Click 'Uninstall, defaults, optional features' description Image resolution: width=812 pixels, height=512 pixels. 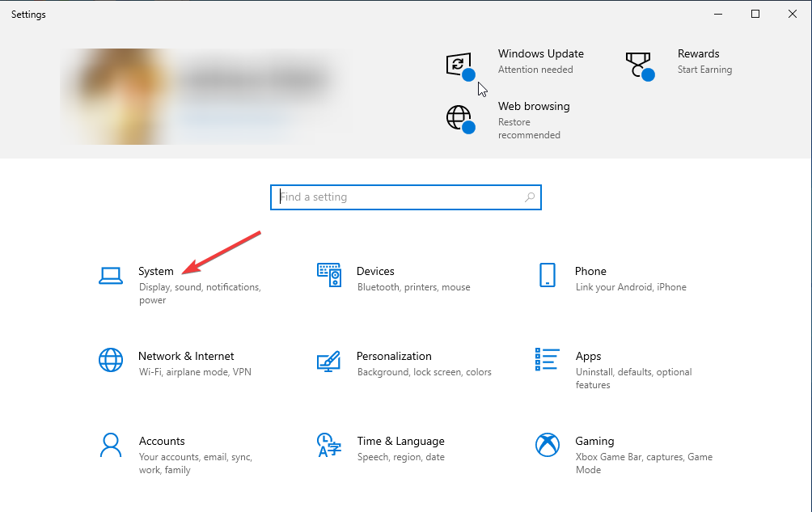(x=633, y=379)
